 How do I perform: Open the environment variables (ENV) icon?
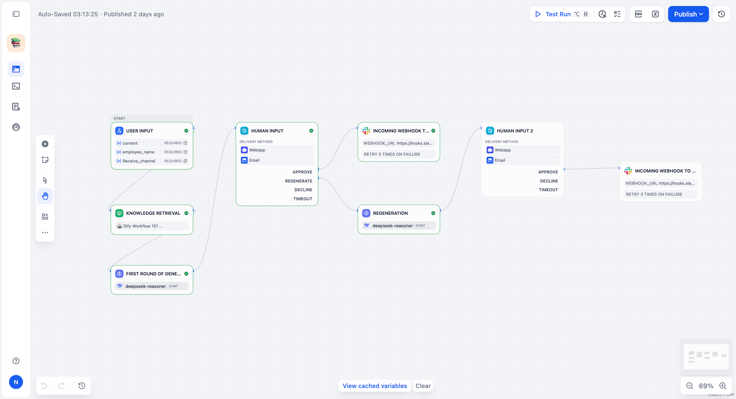tap(638, 14)
